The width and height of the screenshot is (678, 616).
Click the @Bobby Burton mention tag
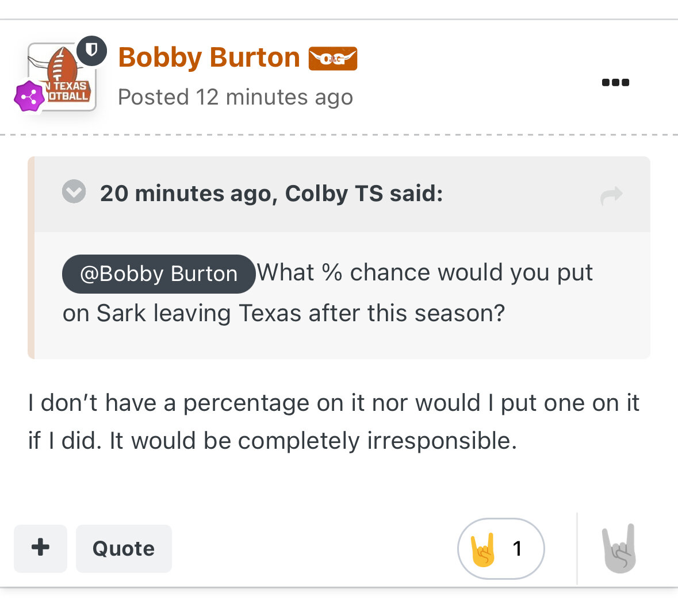(x=159, y=274)
